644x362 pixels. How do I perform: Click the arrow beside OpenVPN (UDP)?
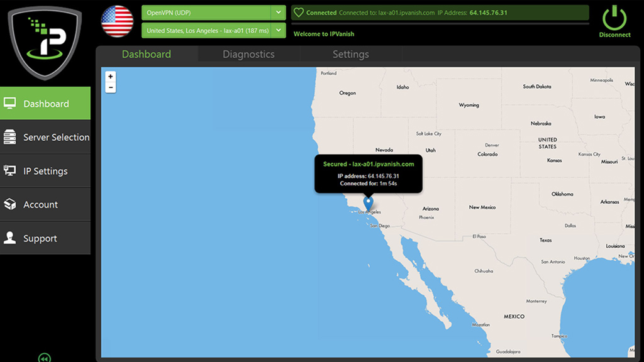(x=279, y=13)
